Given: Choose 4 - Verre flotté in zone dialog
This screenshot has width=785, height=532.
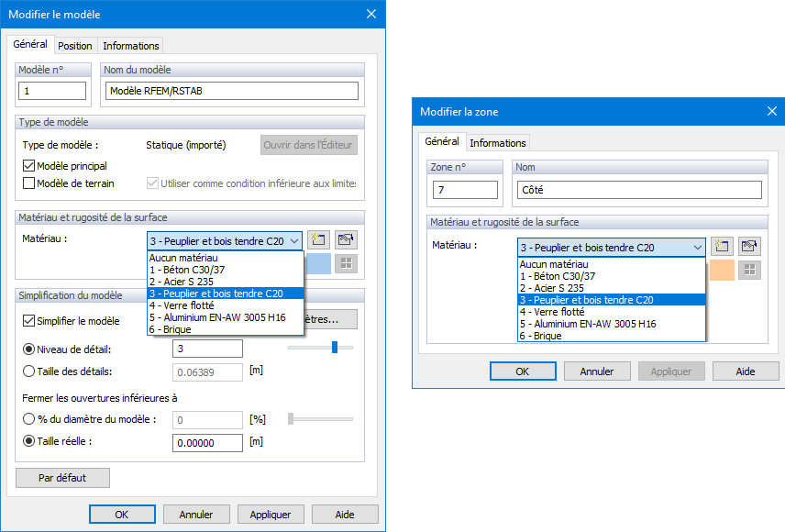Looking at the screenshot, I should (612, 312).
